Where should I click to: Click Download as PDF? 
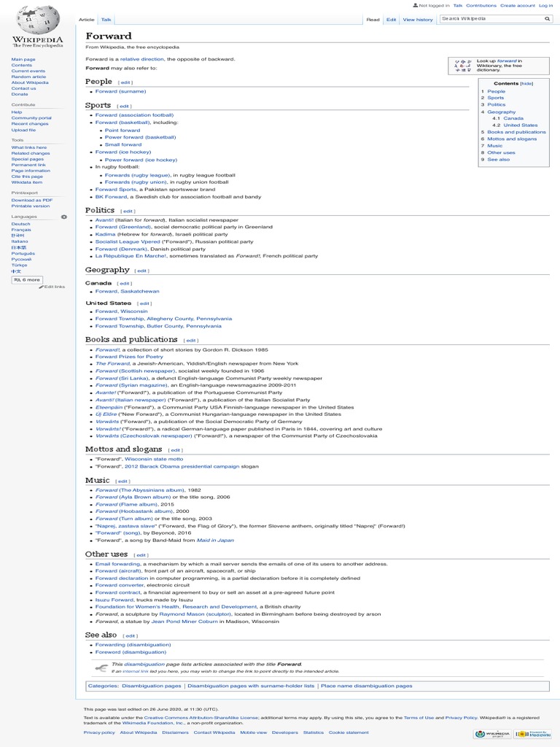[32, 200]
